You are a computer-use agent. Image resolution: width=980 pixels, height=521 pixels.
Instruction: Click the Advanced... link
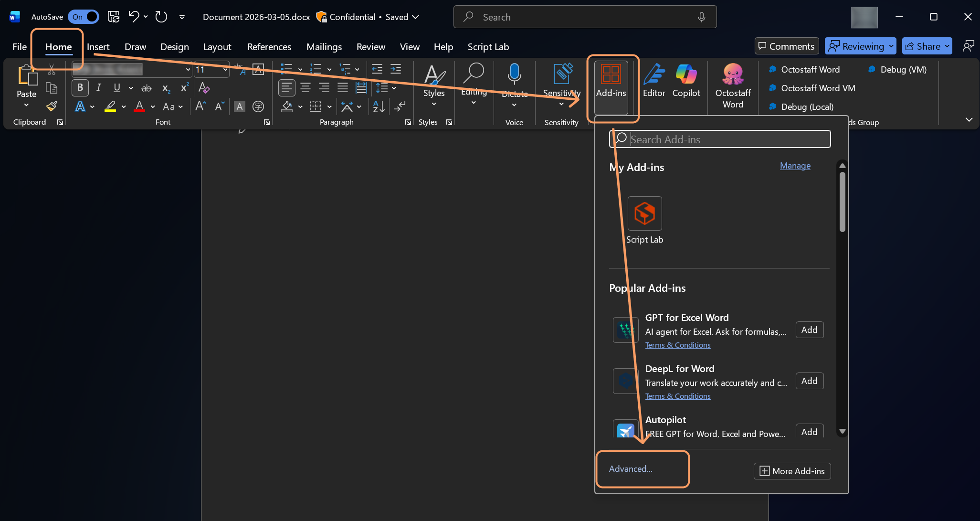pyautogui.click(x=630, y=468)
